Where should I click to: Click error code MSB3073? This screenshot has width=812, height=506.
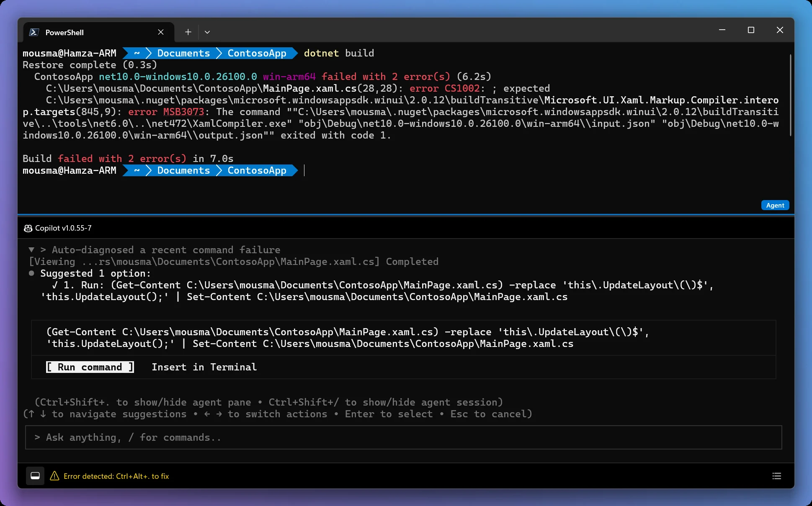[x=183, y=112]
